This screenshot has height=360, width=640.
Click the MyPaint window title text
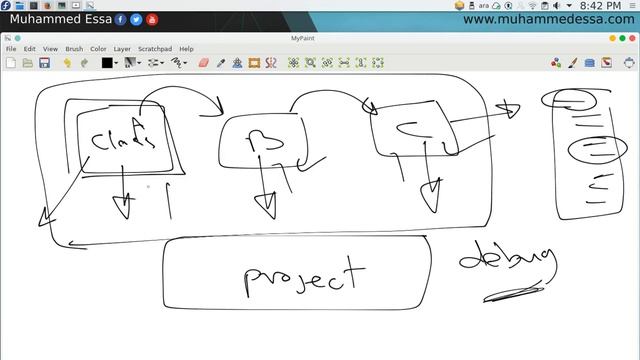[302, 38]
